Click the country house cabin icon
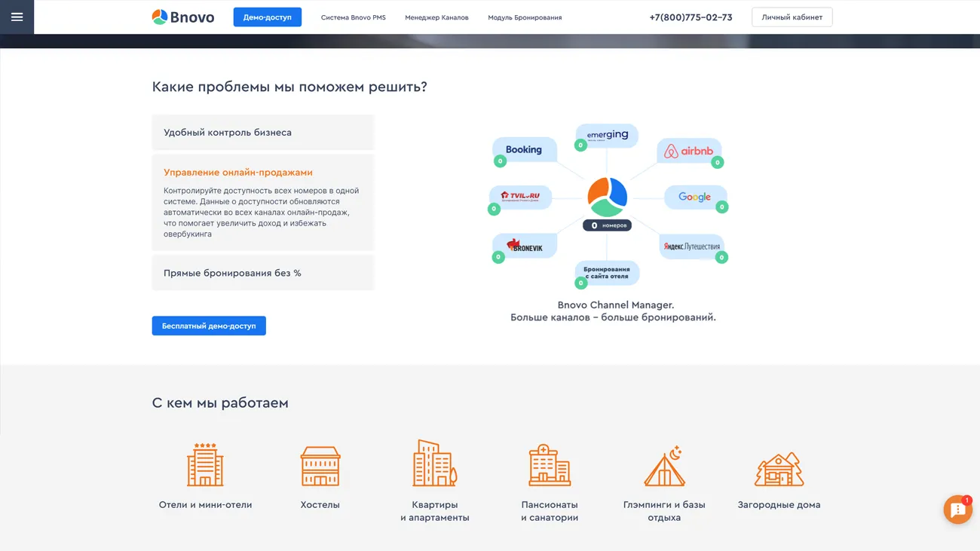 [x=779, y=468]
